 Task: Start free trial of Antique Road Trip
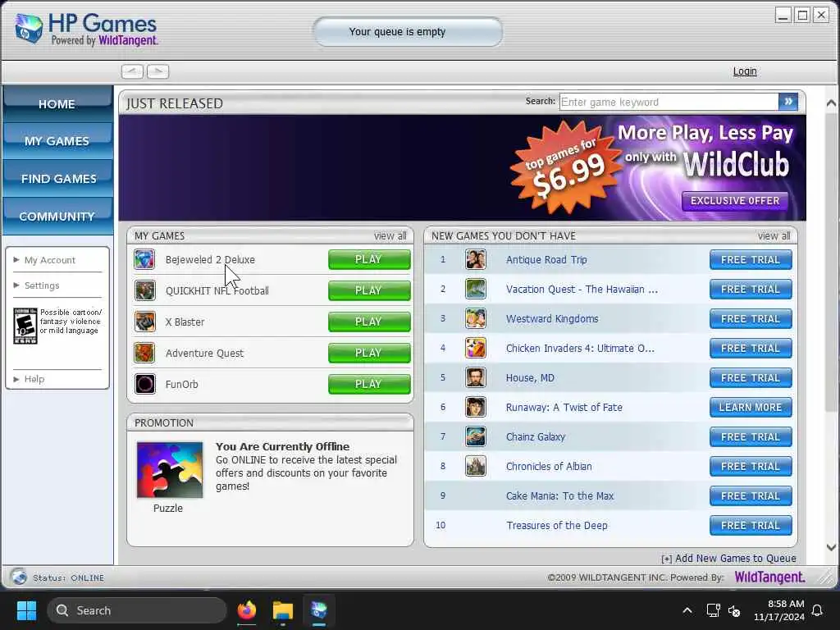pyautogui.click(x=751, y=259)
